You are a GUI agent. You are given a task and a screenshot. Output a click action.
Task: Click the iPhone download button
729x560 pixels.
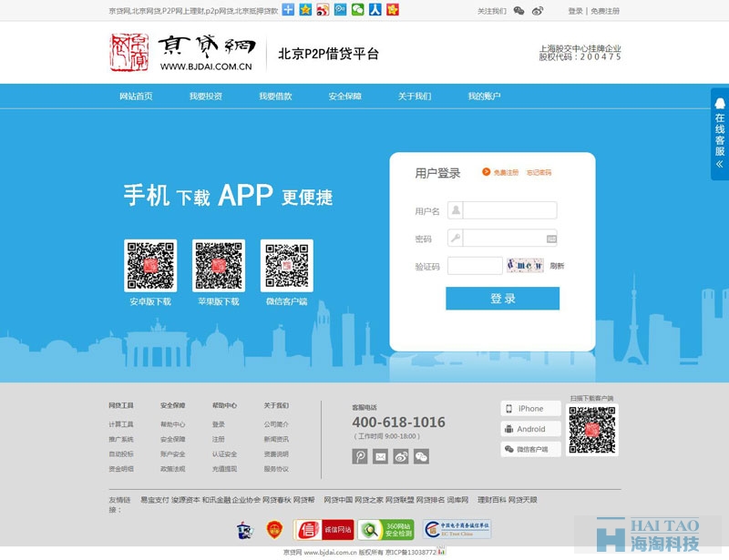pos(531,409)
